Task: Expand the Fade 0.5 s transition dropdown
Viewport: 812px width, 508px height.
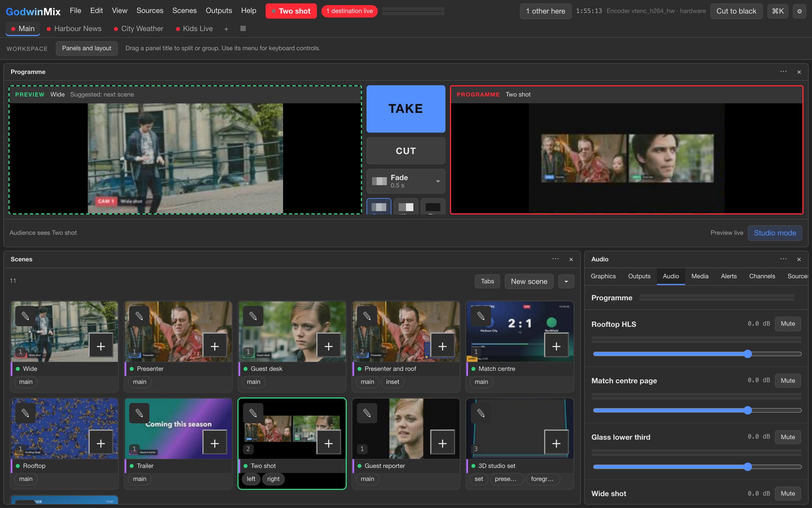Action: point(406,181)
